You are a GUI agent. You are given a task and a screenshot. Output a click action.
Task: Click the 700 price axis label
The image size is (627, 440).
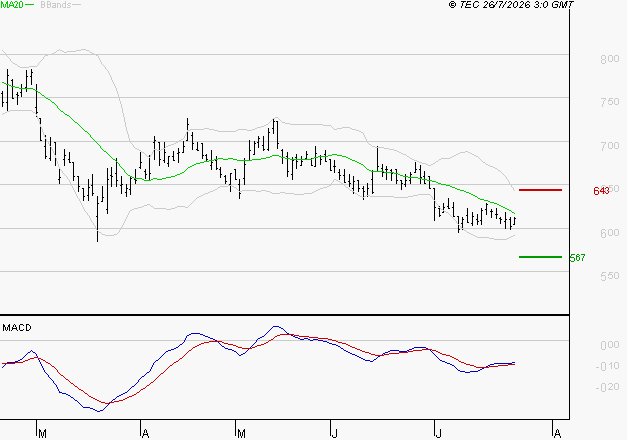click(x=610, y=146)
